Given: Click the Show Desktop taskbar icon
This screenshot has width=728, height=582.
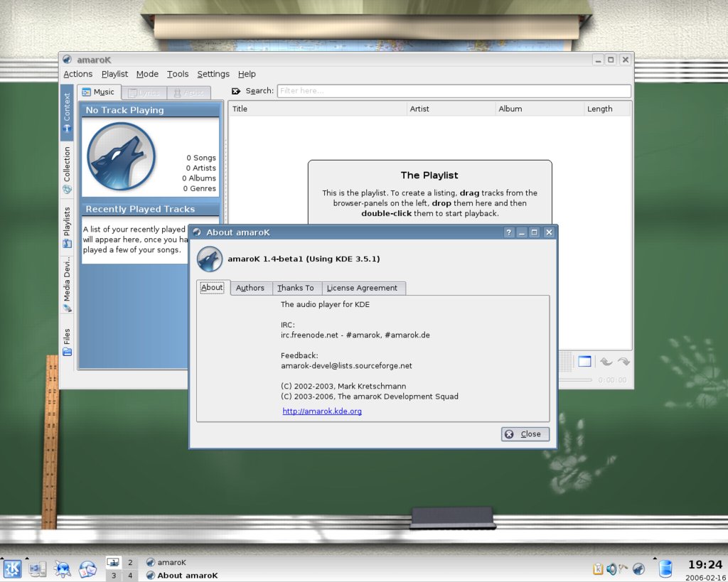Looking at the screenshot, I should tap(38, 569).
